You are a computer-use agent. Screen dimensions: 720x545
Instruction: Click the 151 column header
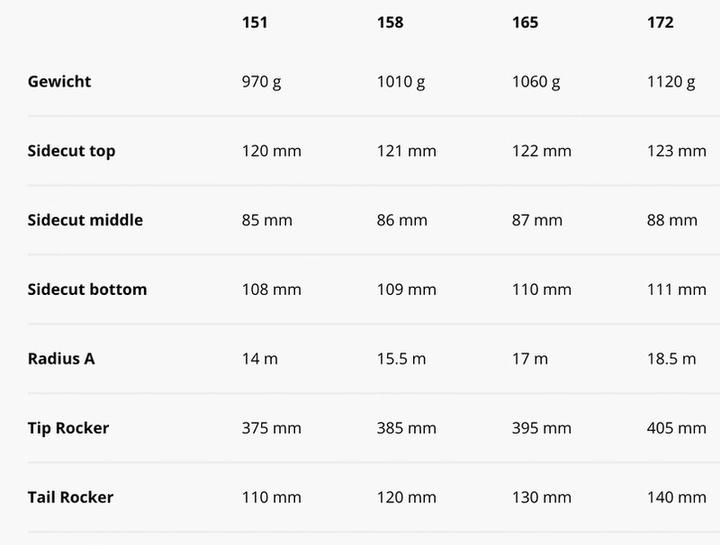point(254,22)
